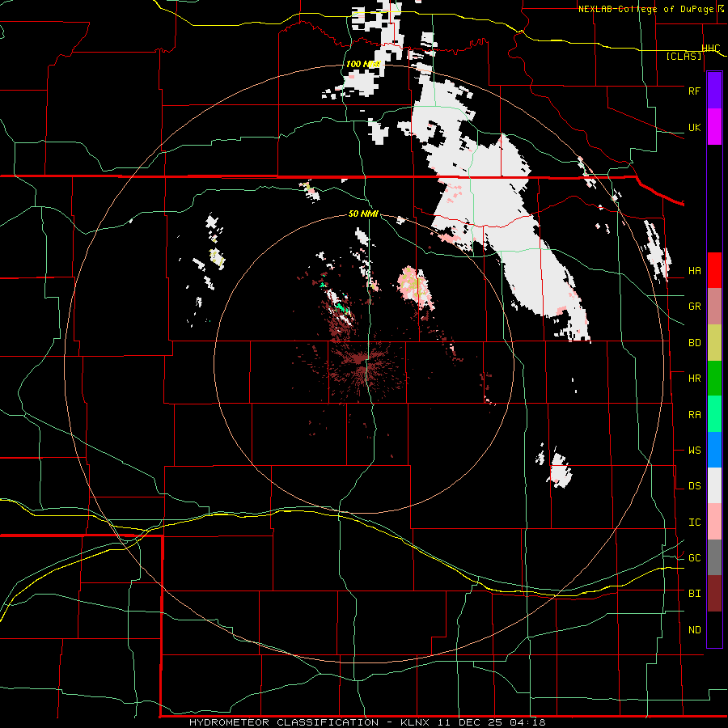Screen dimensions: 728x728
Task: Click the 'RF' legend label
Action: tap(694, 91)
